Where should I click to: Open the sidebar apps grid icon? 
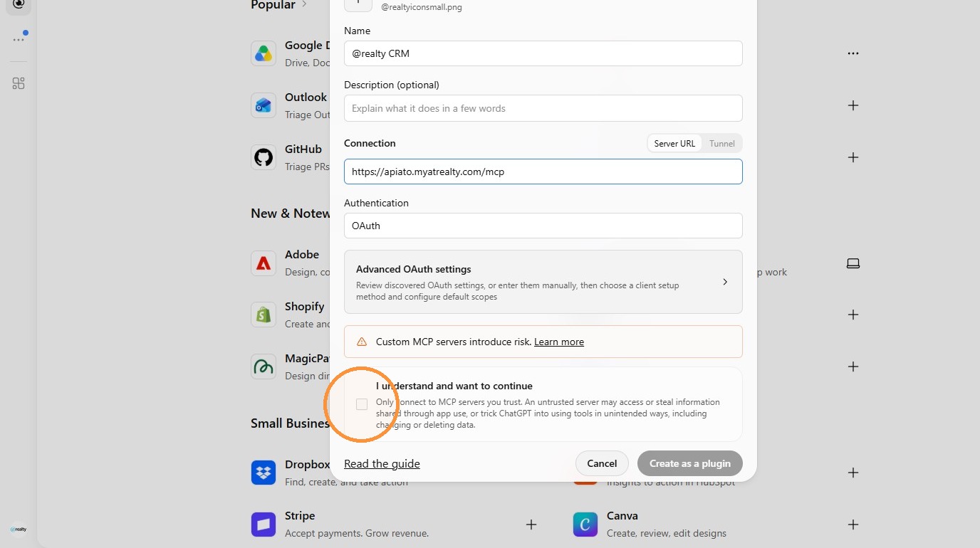[19, 83]
